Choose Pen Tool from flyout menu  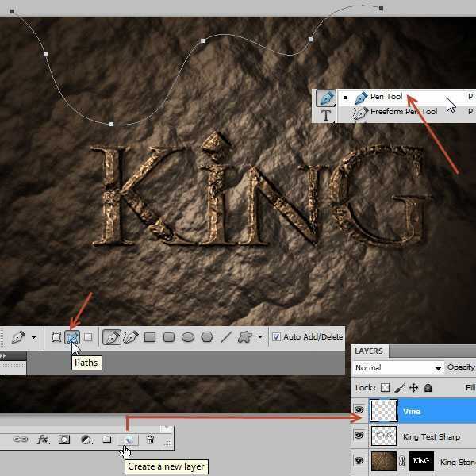(386, 97)
